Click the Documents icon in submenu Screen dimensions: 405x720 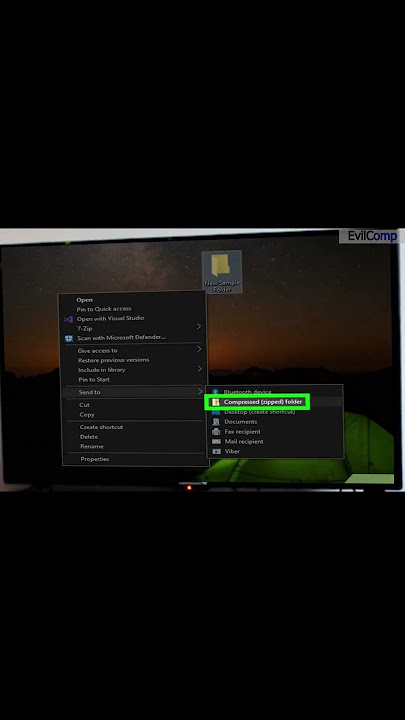click(216, 422)
